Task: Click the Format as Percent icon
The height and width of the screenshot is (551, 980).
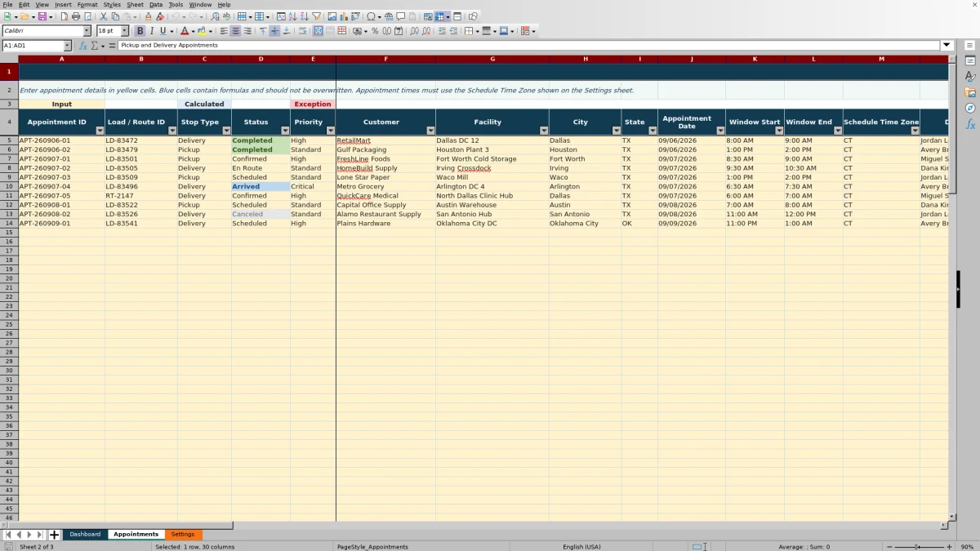Action: tap(375, 31)
